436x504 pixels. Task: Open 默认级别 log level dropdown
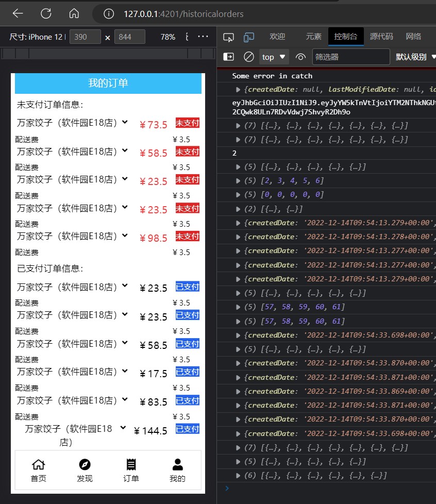(415, 57)
